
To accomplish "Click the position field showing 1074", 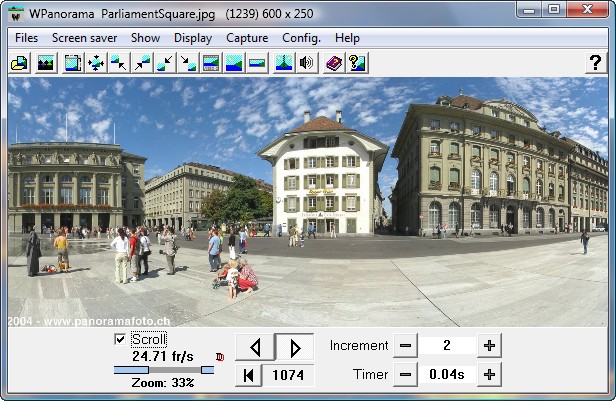I will pos(288,375).
